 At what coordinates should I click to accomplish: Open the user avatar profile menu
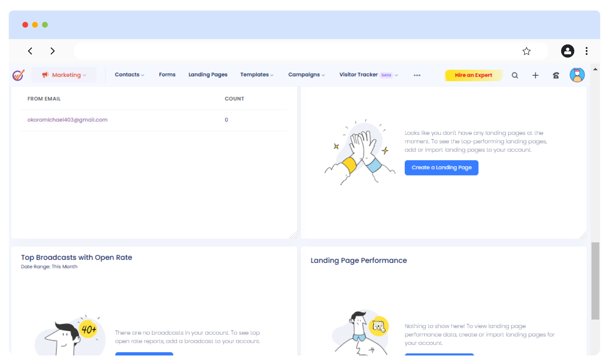577,75
